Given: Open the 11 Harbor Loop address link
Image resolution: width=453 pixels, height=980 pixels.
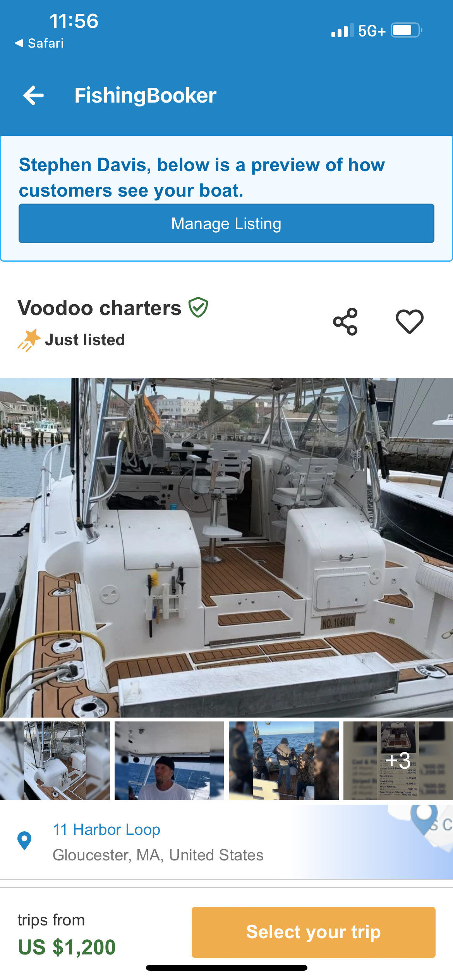Looking at the screenshot, I should click(x=106, y=829).
